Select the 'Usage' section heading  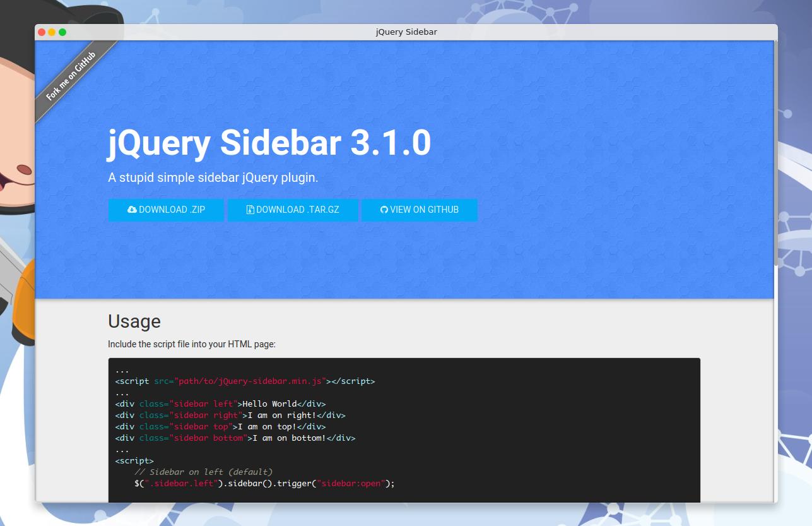pyautogui.click(x=134, y=321)
